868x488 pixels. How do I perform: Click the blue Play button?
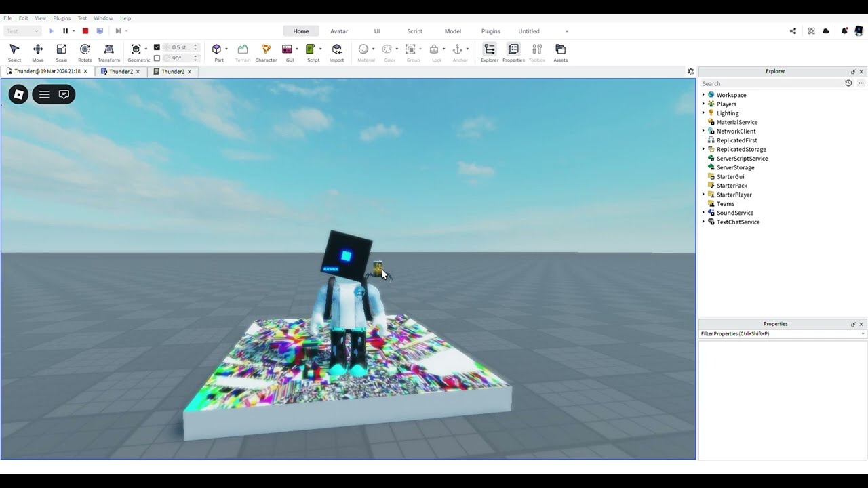coord(51,31)
